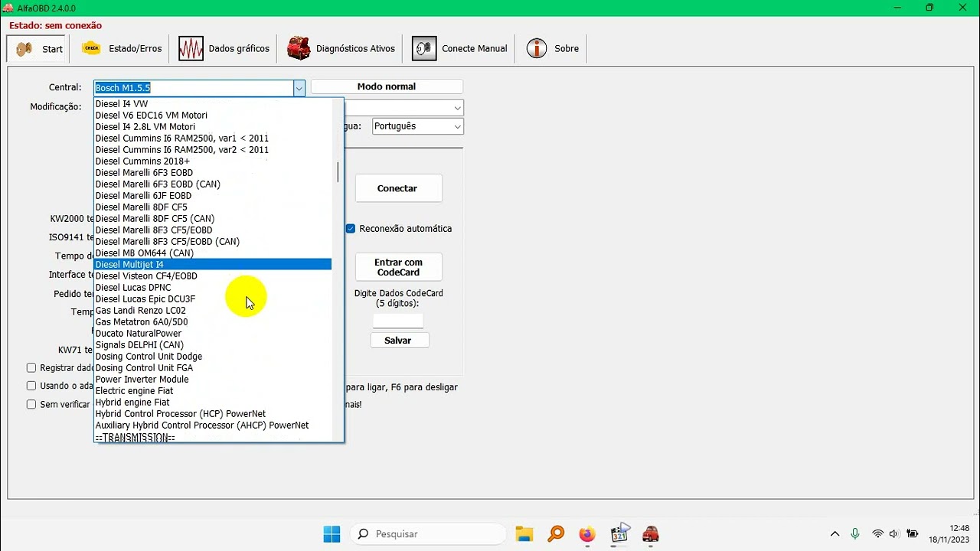The image size is (980, 551).
Task: Toggle the Usando o adaptador checkbox
Action: (31, 386)
